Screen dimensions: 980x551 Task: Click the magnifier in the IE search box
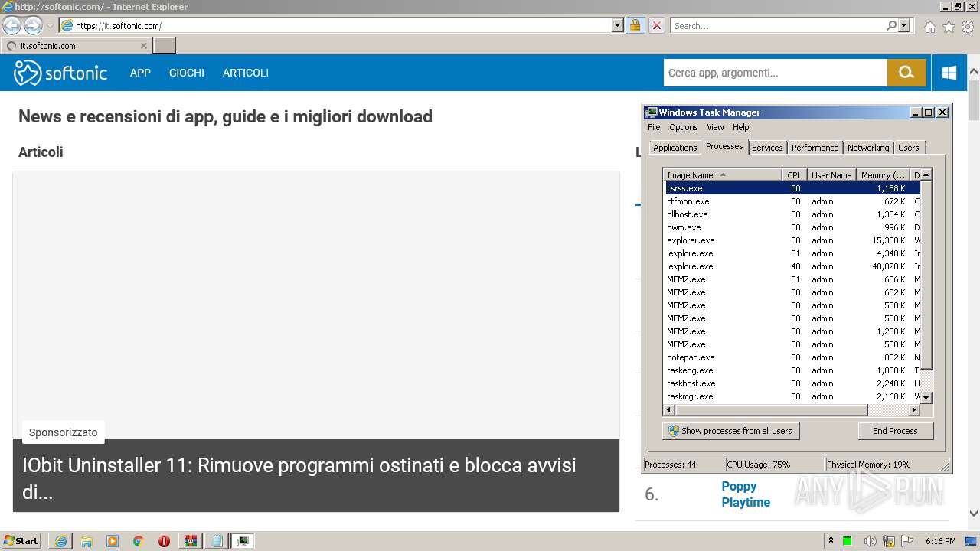click(x=891, y=25)
